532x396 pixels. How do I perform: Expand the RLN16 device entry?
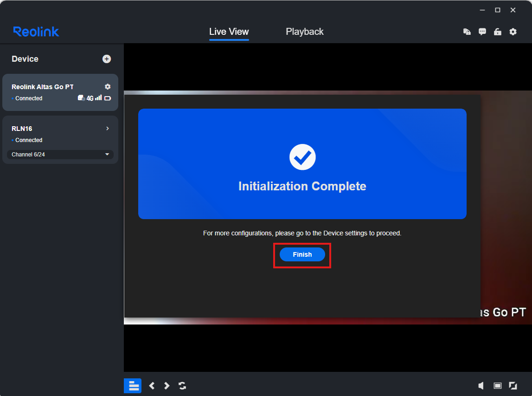107,129
